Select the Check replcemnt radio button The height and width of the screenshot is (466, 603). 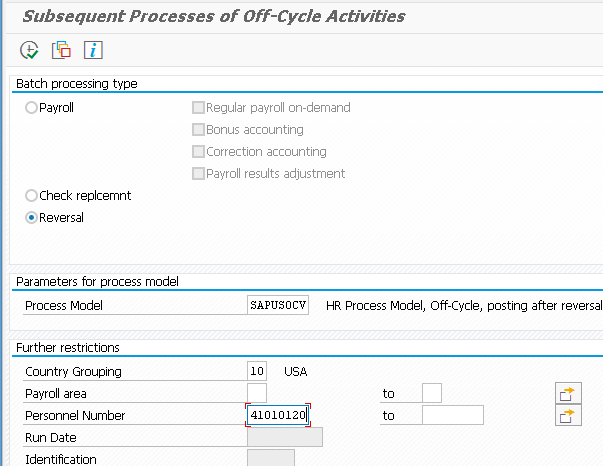32,196
